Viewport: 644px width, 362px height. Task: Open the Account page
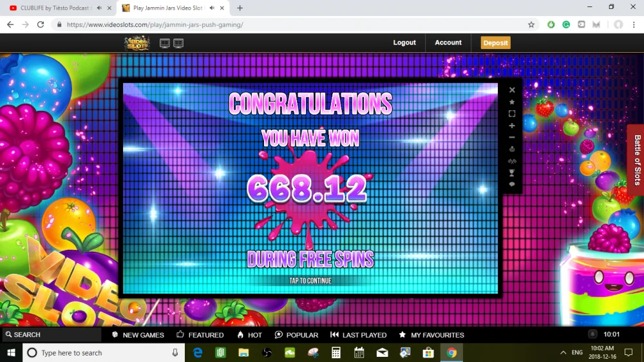[448, 43]
